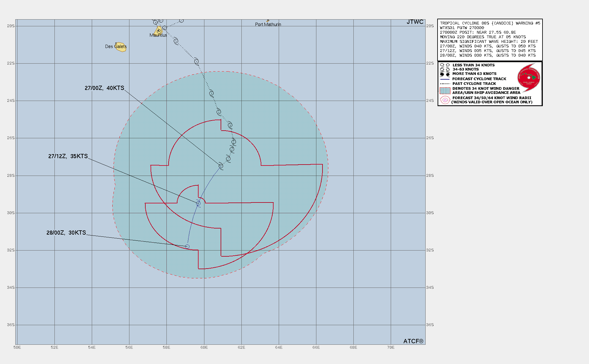Click the 27/12Z forecast position symbol
Viewport: 589px width, 364px height.
pyautogui.click(x=198, y=203)
